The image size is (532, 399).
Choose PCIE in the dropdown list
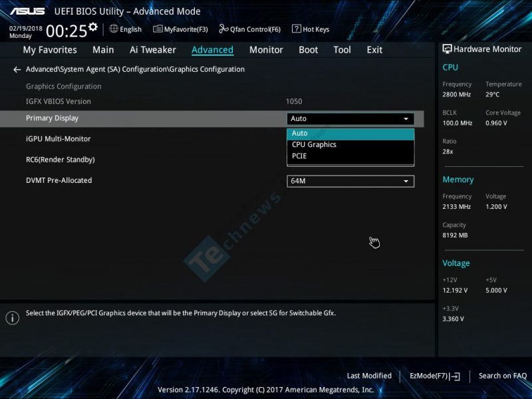350,156
